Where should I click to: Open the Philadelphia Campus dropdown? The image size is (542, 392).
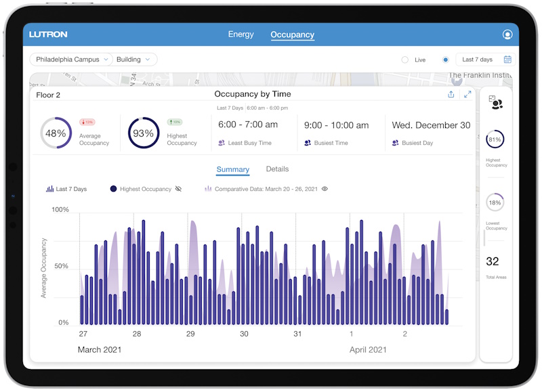pyautogui.click(x=72, y=60)
